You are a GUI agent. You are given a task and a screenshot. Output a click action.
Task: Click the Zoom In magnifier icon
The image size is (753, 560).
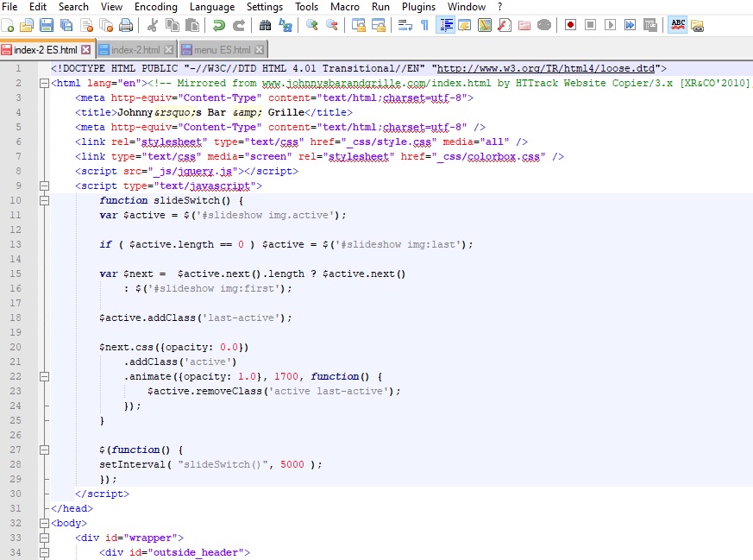pyautogui.click(x=311, y=25)
